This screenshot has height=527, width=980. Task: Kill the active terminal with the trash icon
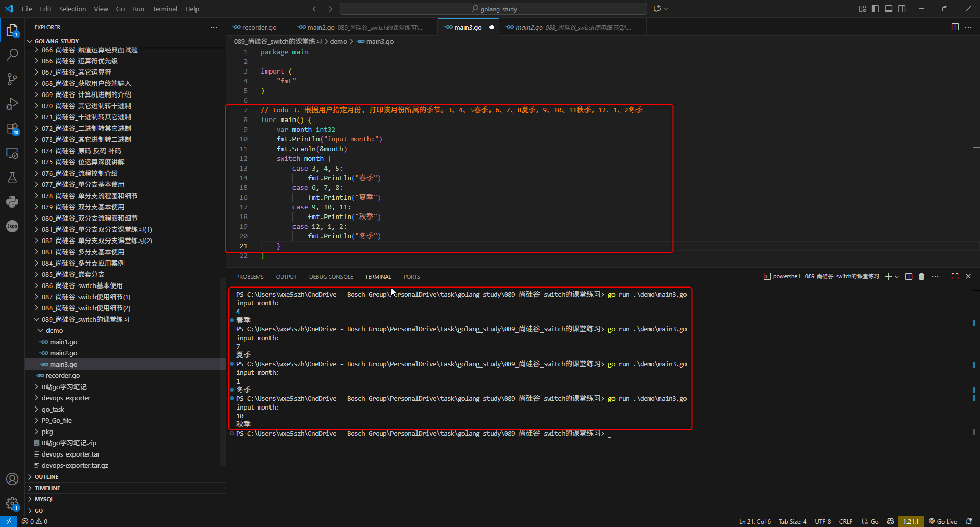[x=921, y=276]
